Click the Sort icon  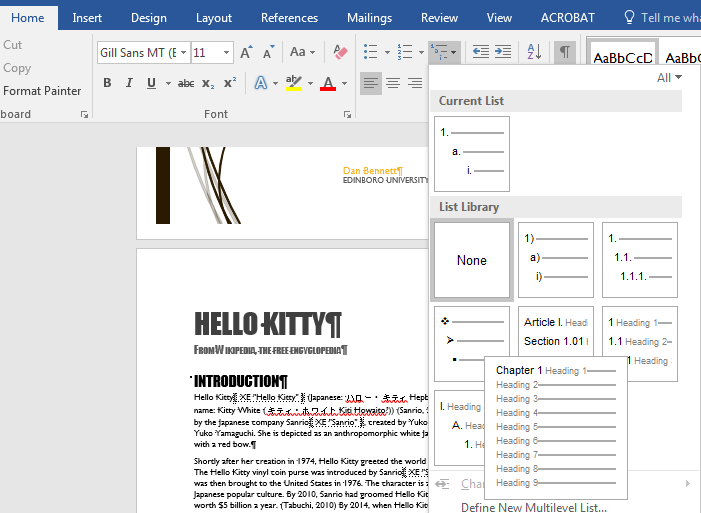(x=533, y=53)
